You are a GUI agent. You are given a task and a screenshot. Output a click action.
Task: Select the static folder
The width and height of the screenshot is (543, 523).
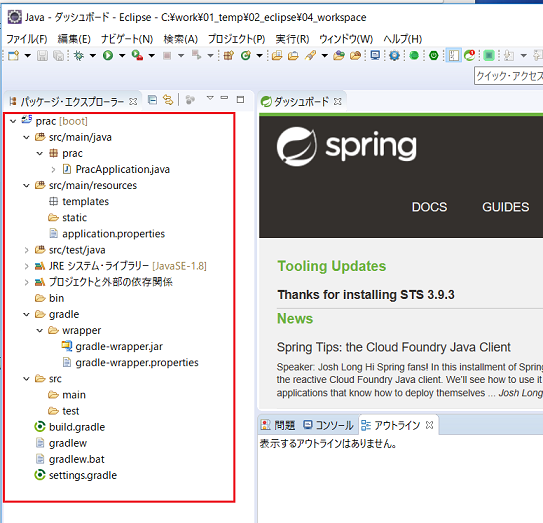pos(68,218)
